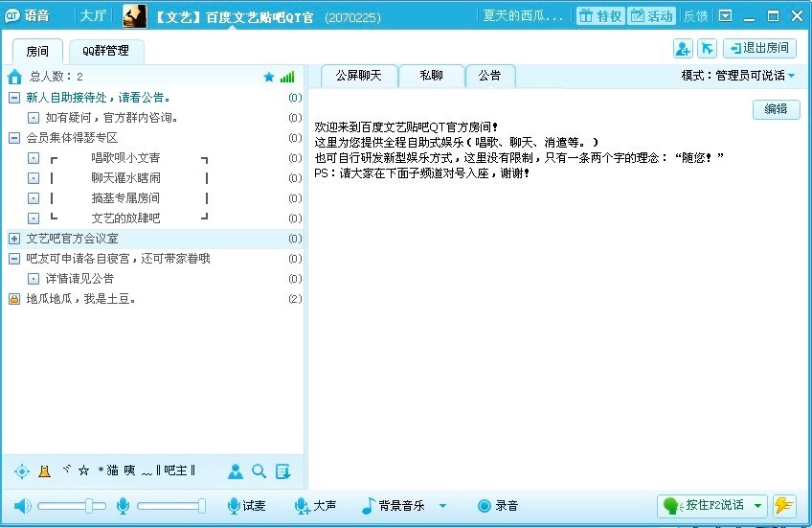Viewport: 812px width, 528px height.
Task: Adjust the microphone volume slider
Action: point(171,506)
